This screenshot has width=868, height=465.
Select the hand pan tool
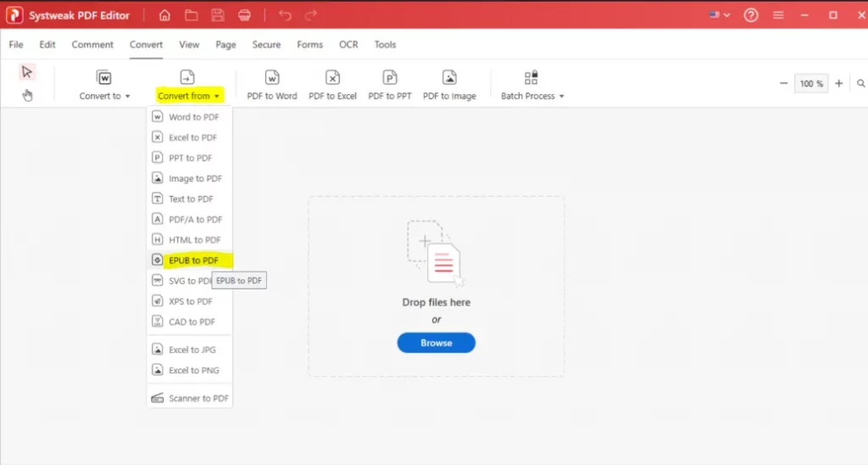(27, 95)
